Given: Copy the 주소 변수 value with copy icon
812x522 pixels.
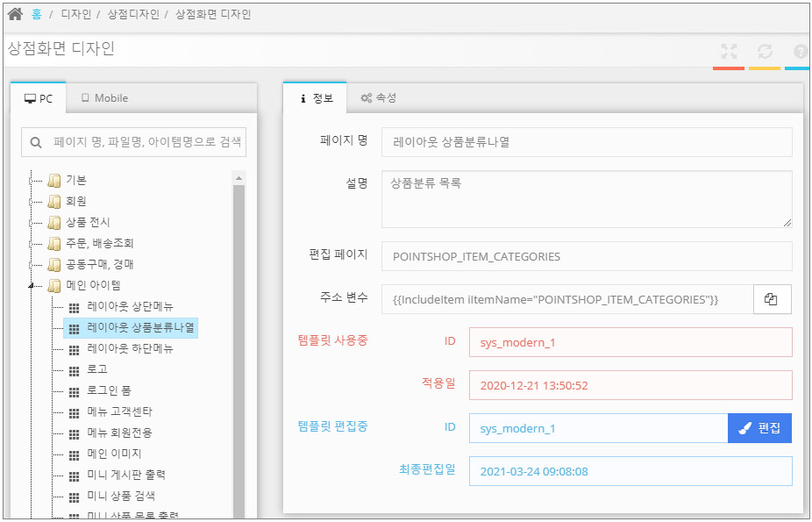Looking at the screenshot, I should coord(772,299).
